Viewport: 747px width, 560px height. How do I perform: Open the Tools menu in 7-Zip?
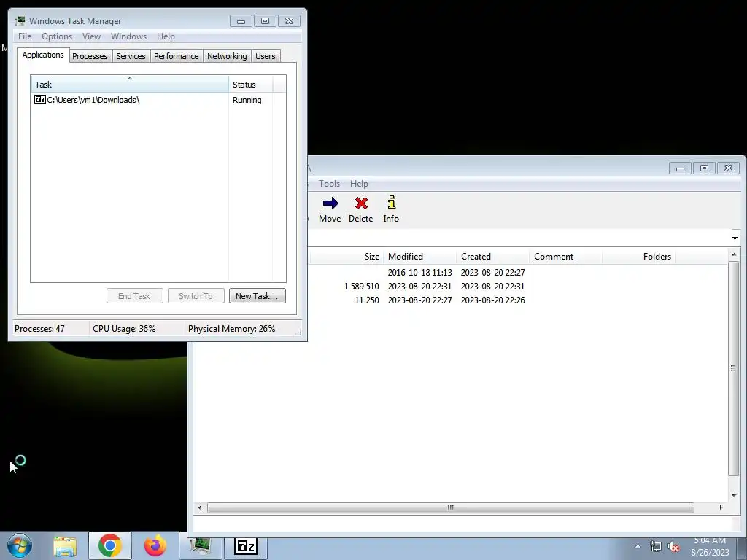coord(329,183)
